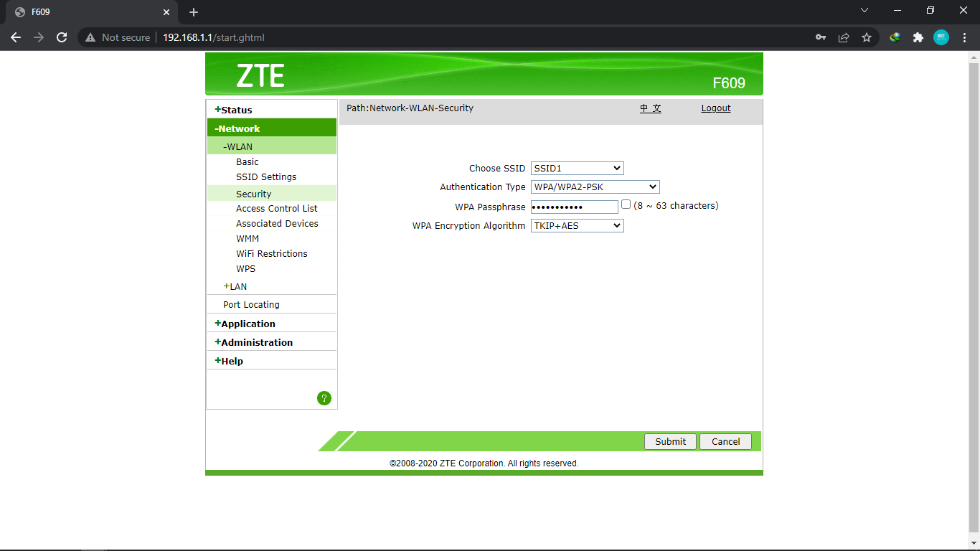Open Port Locating page
Screen dimensions: 980x551
click(251, 304)
